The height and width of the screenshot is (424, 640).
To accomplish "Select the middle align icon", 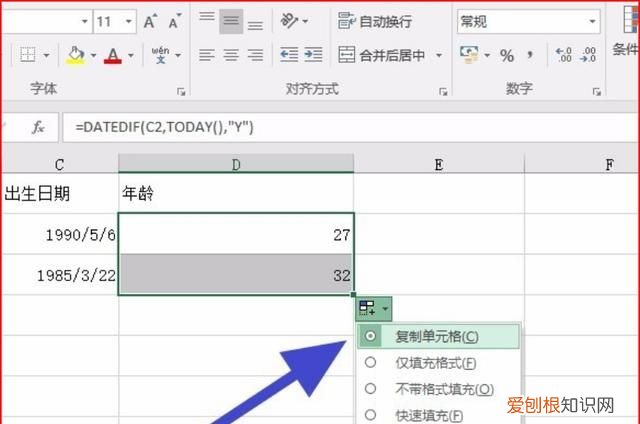I will coord(231,21).
